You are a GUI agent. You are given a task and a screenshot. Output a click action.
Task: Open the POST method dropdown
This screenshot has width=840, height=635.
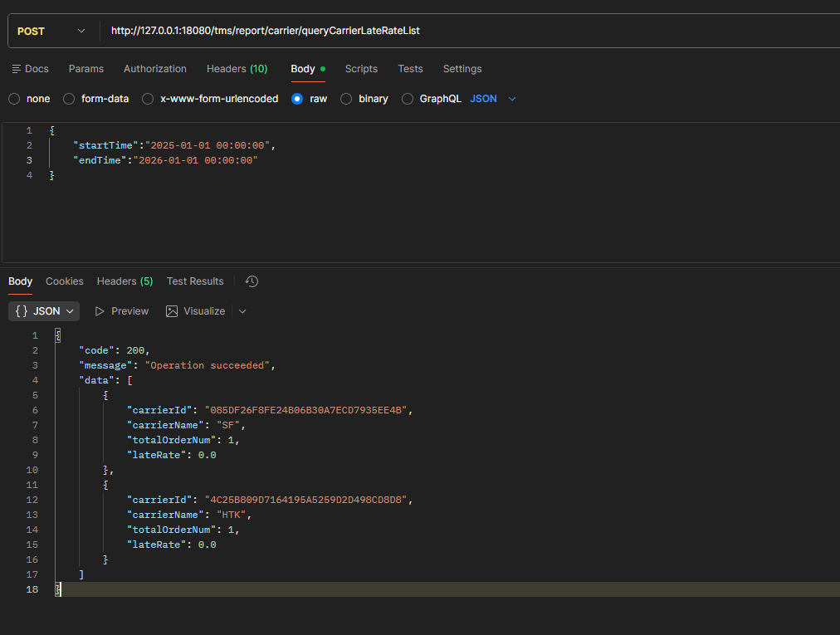51,31
